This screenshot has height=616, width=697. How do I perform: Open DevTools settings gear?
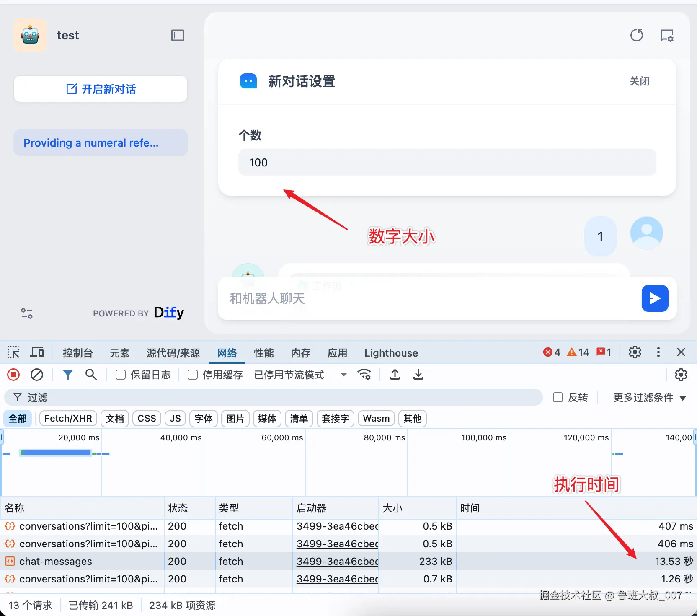click(x=635, y=352)
